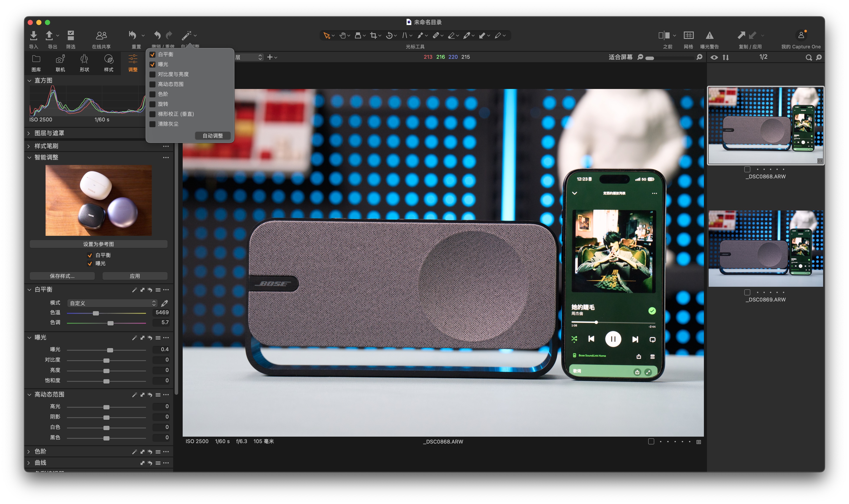Toggle the Exposure Warning (曝光警告) icon
This screenshot has height=504, width=849.
pyautogui.click(x=710, y=36)
